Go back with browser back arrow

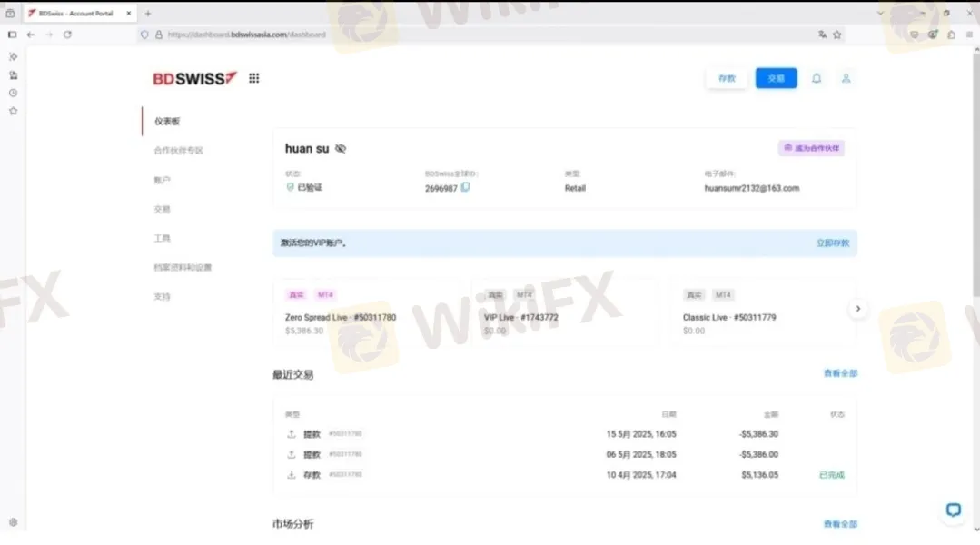[x=31, y=35]
